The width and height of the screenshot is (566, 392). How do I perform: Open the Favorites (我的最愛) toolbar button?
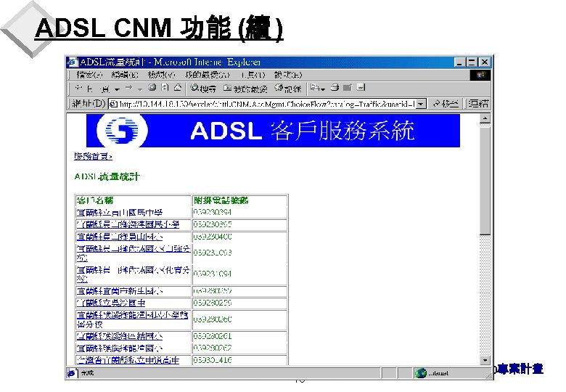tap(245, 89)
